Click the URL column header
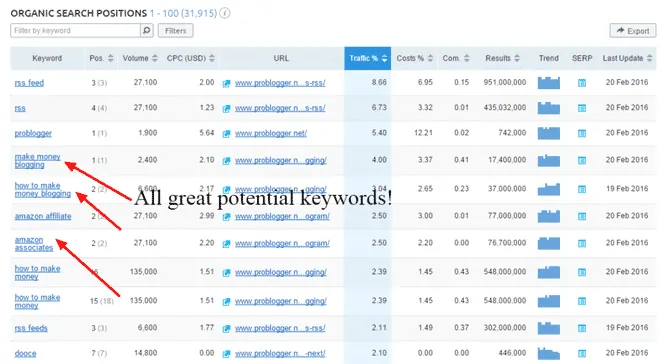This screenshot has width=660, height=364. click(281, 58)
